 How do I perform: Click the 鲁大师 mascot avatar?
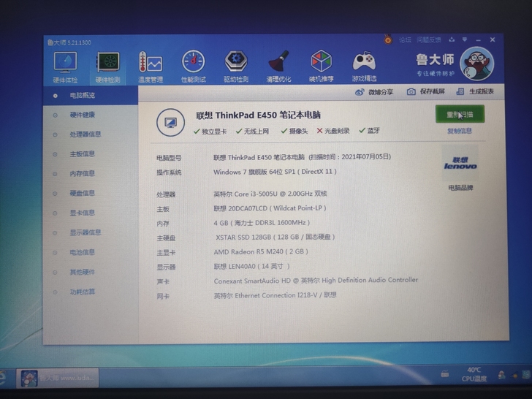click(x=477, y=64)
